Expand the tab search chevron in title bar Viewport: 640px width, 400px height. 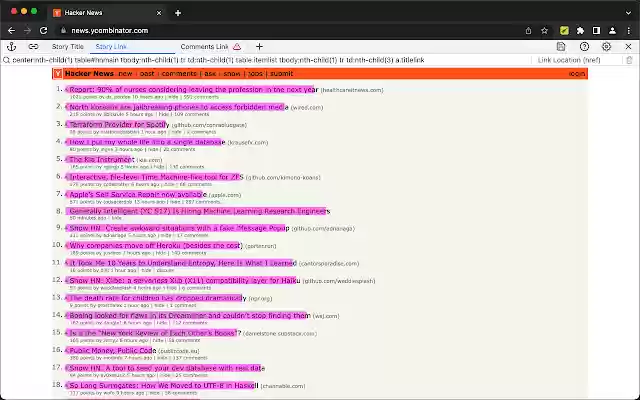[629, 13]
